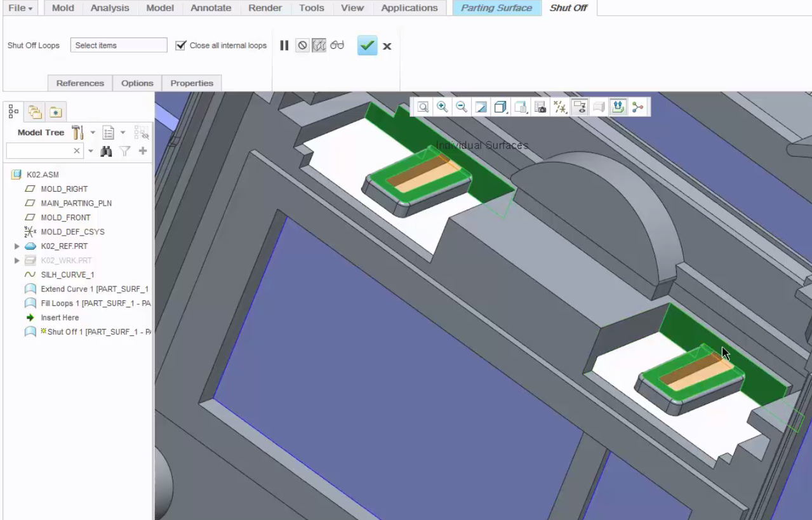Select MOLD_DEF_CSYS coordinate system
The width and height of the screenshot is (812, 520).
[72, 232]
